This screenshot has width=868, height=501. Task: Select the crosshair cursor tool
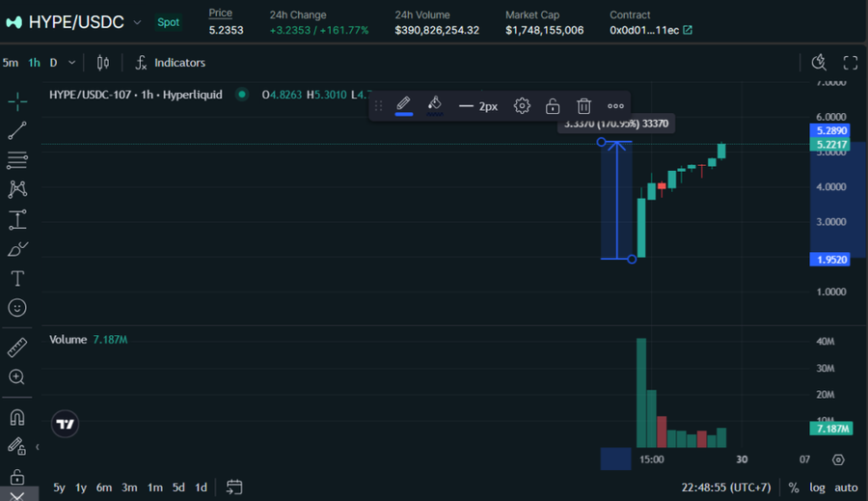17,102
